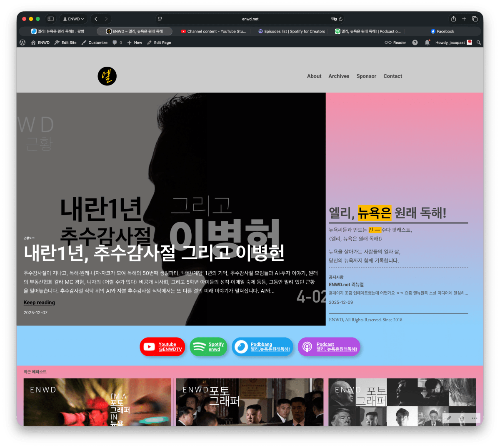Click the WordPress logo in the admin bar
This screenshot has height=448, width=500.
coord(22,42)
